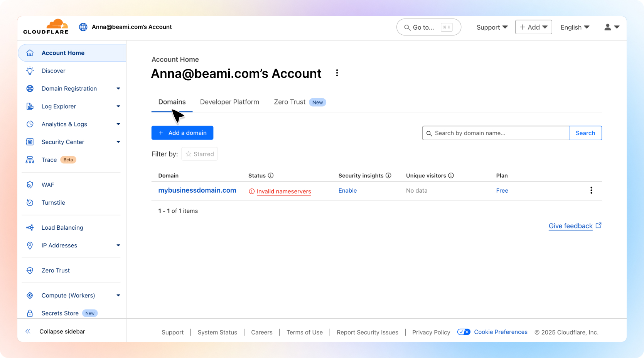Click the Discover lightbulb icon
Viewport: 644px width, 358px height.
click(x=30, y=71)
